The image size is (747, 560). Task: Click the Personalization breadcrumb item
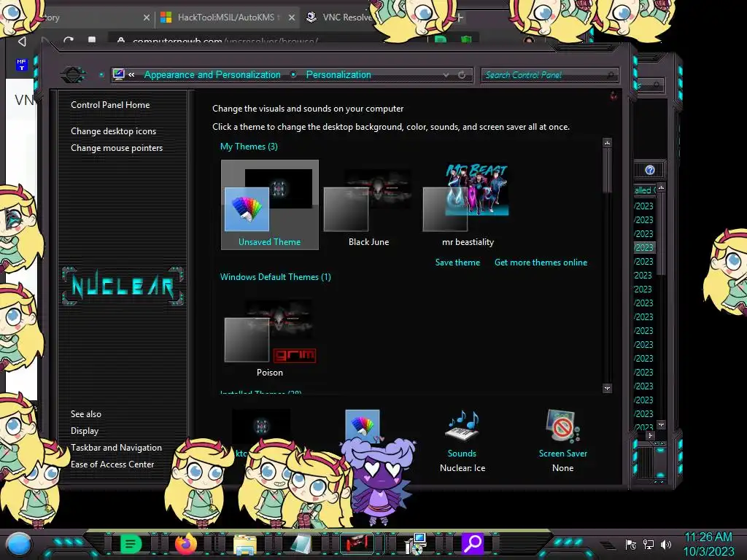pyautogui.click(x=338, y=75)
